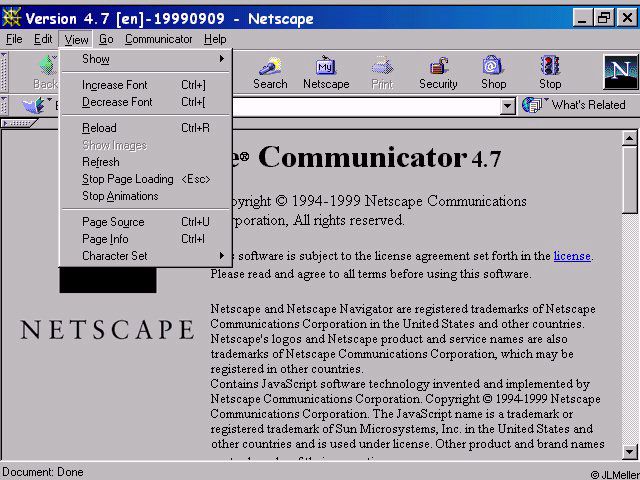640x480 pixels.
Task: Open My Netscape from the toolbar
Action: [x=326, y=73]
